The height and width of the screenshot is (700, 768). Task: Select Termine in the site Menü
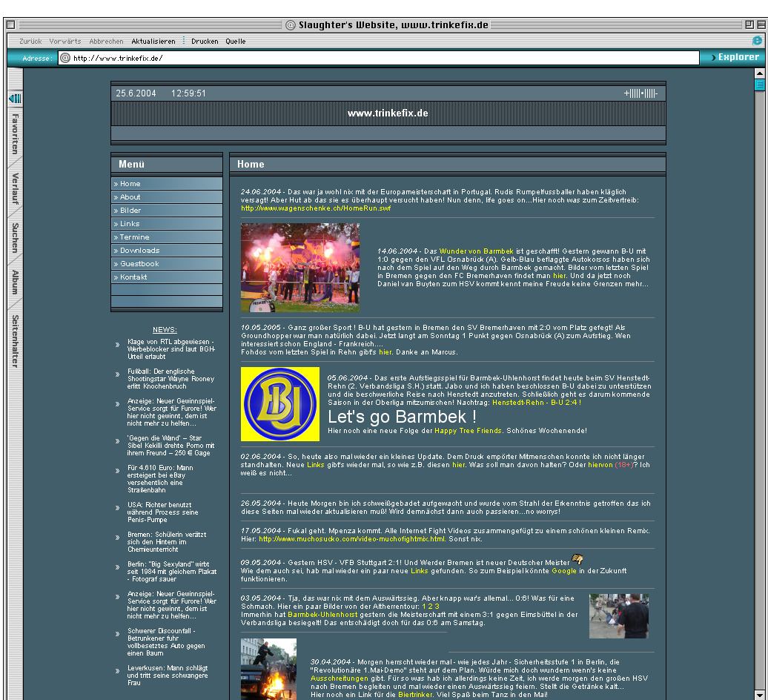pyautogui.click(x=167, y=237)
